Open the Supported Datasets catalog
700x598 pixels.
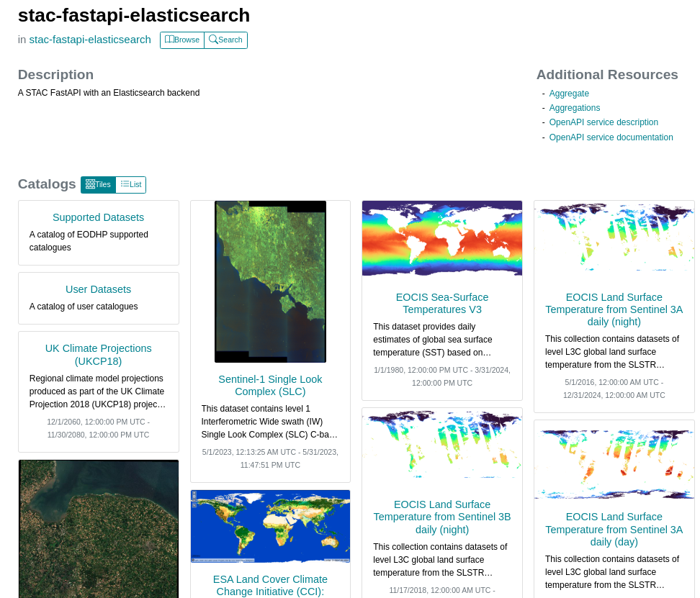(98, 217)
